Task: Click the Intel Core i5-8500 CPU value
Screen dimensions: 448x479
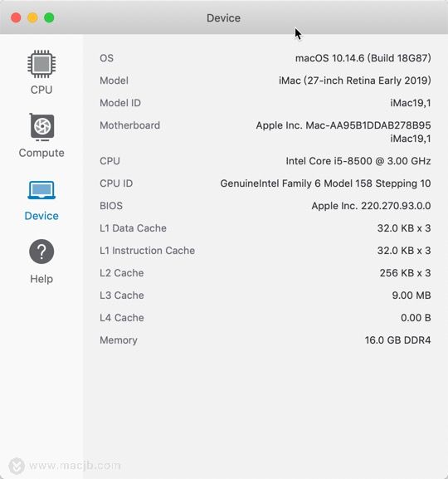Action: pyautogui.click(x=358, y=161)
